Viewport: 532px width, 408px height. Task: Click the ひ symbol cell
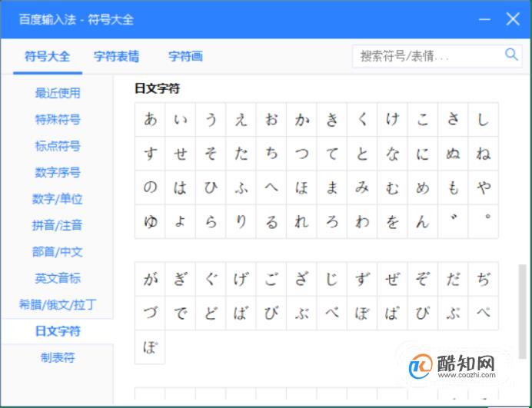point(211,187)
